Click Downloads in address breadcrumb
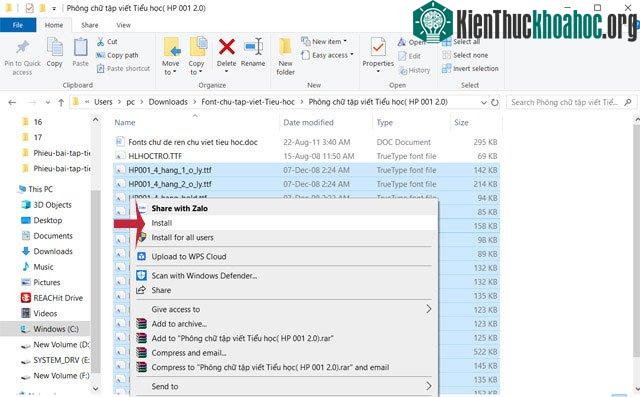Image resolution: width=640 pixels, height=397 pixels. pyautogui.click(x=168, y=102)
